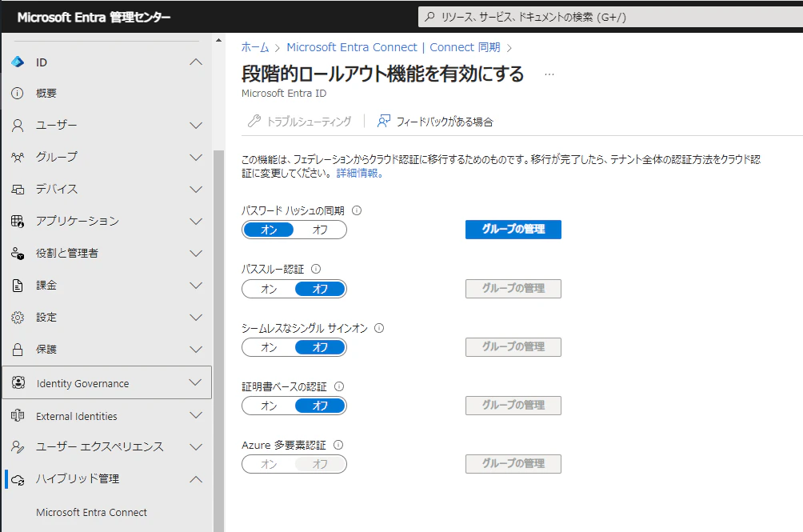Click オン for Azure 多要素認証
Image resolution: width=803 pixels, height=532 pixels.
(269, 464)
